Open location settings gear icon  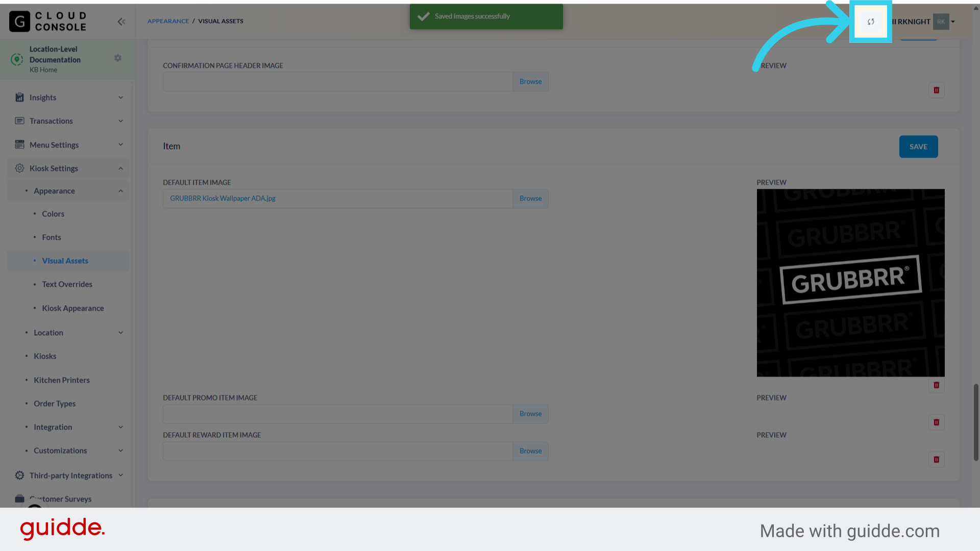[x=118, y=58]
